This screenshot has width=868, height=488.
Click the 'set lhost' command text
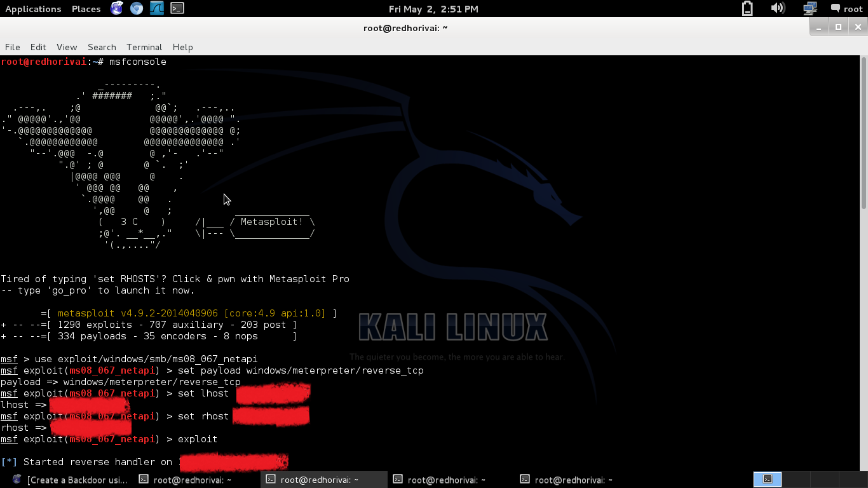tap(203, 393)
